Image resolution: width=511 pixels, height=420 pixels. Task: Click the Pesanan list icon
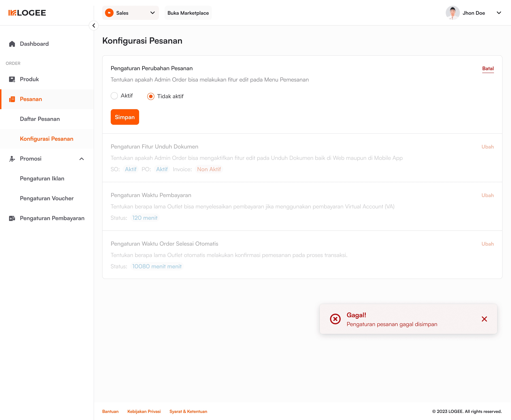12,99
